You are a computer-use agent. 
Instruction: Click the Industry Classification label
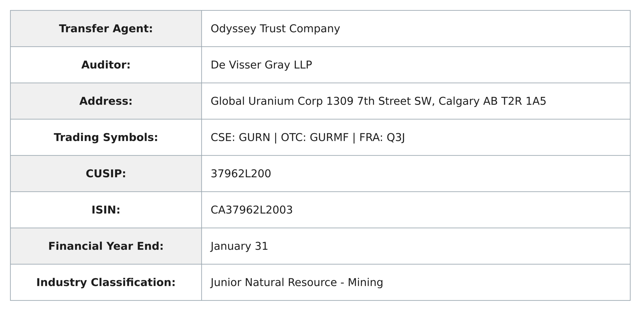106,282
